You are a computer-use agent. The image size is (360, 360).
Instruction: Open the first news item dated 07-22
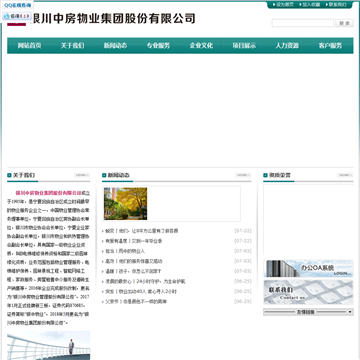coord(142,231)
